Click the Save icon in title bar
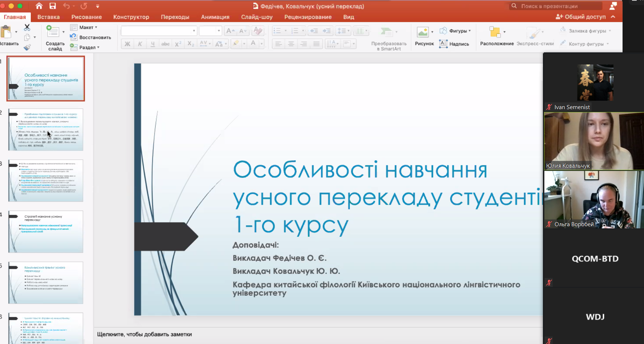The height and width of the screenshot is (344, 644). coord(53,6)
